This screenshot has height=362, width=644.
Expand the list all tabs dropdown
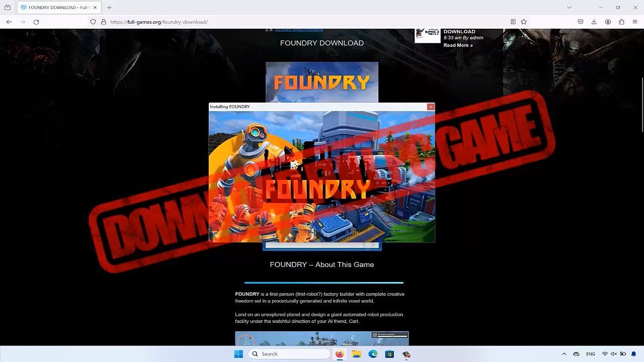coord(569,8)
